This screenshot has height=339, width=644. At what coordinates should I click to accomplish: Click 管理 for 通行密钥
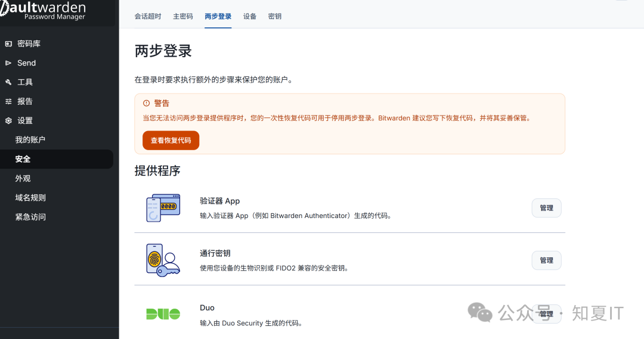(x=546, y=260)
